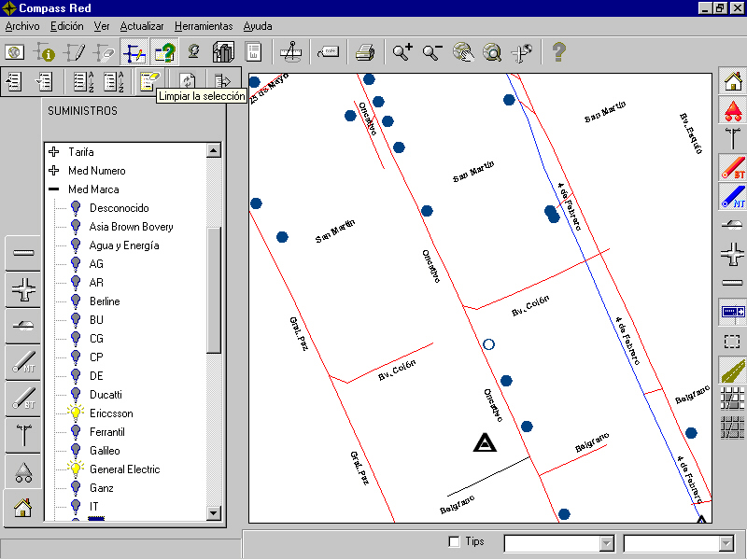
Task: Click the printer icon in toolbar
Action: point(365,52)
